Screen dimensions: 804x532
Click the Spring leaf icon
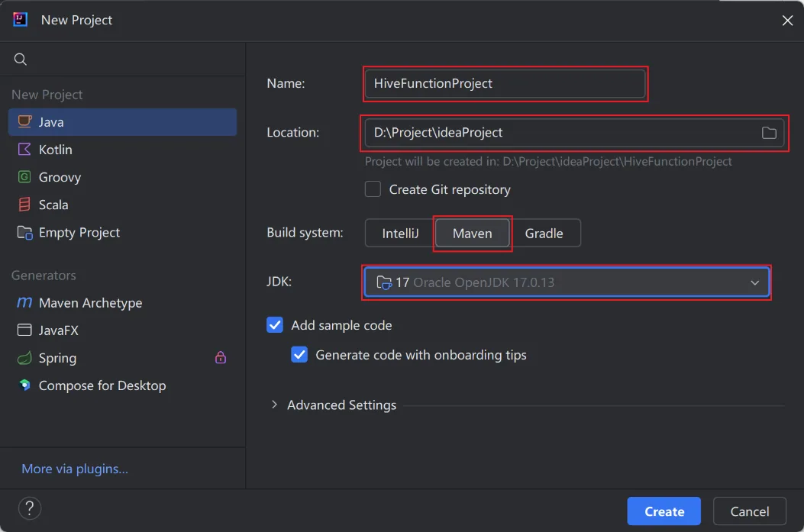(24, 358)
